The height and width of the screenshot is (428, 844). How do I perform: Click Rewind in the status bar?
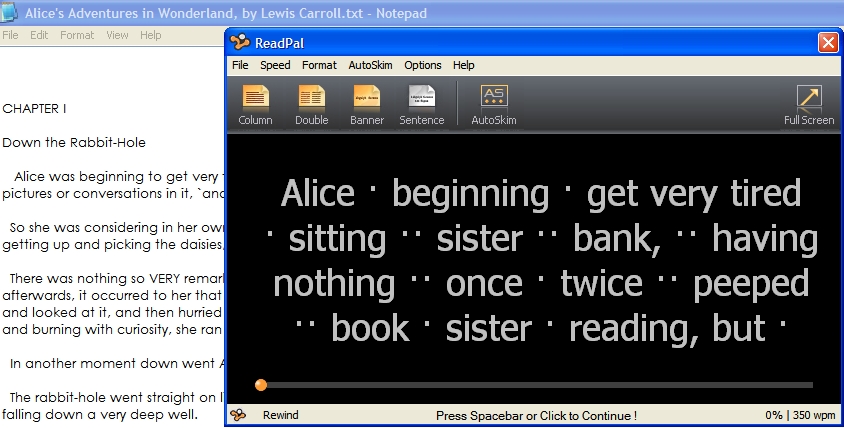pyautogui.click(x=280, y=415)
